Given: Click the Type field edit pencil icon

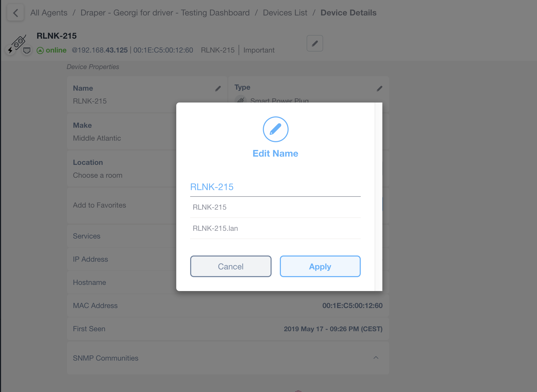Looking at the screenshot, I should pyautogui.click(x=379, y=88).
